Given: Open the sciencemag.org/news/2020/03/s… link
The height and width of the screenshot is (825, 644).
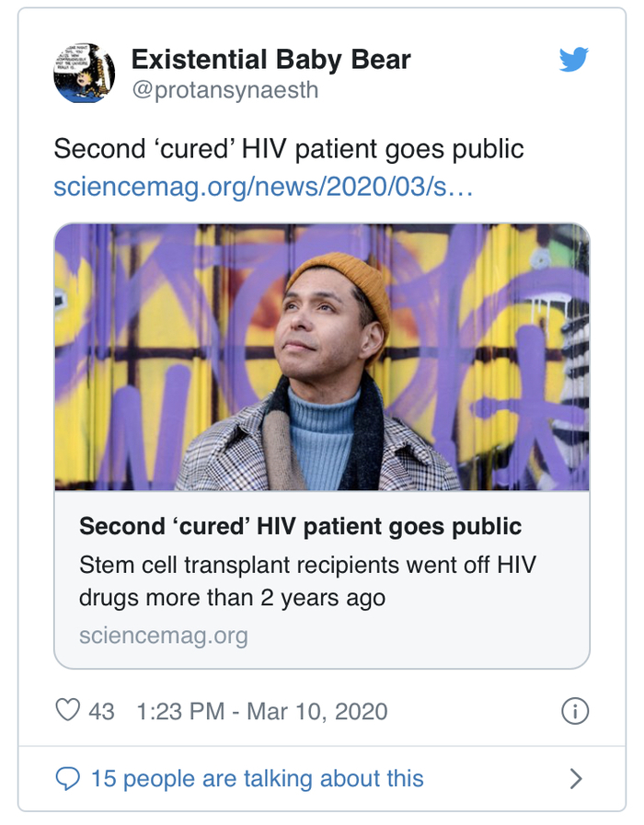Looking at the screenshot, I should 265,186.
